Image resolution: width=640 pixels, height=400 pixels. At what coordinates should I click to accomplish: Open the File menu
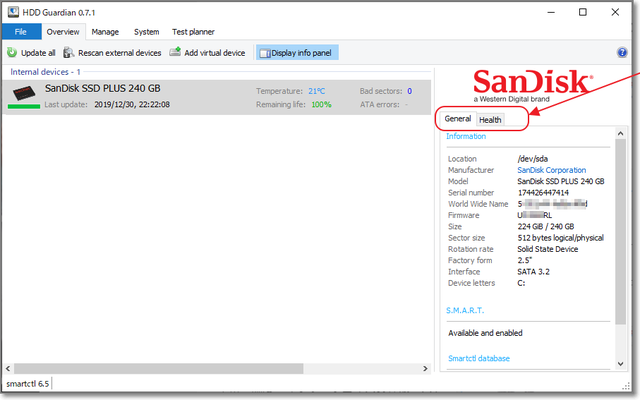point(21,32)
